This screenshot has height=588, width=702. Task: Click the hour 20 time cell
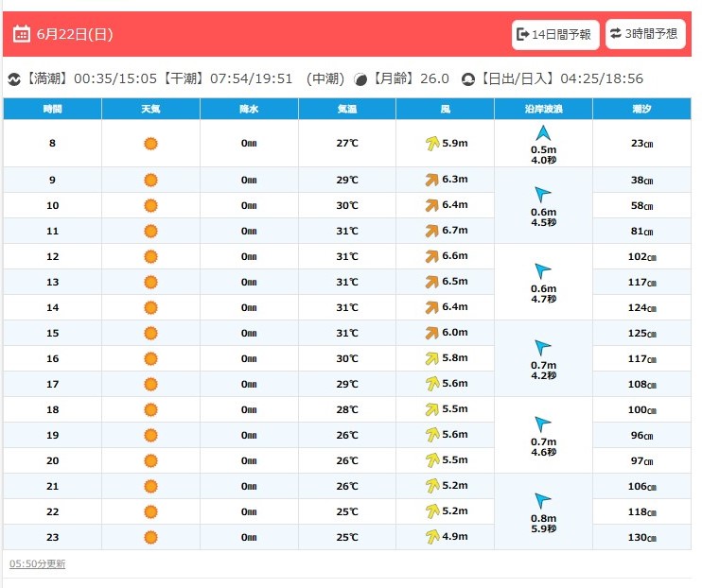[52, 460]
